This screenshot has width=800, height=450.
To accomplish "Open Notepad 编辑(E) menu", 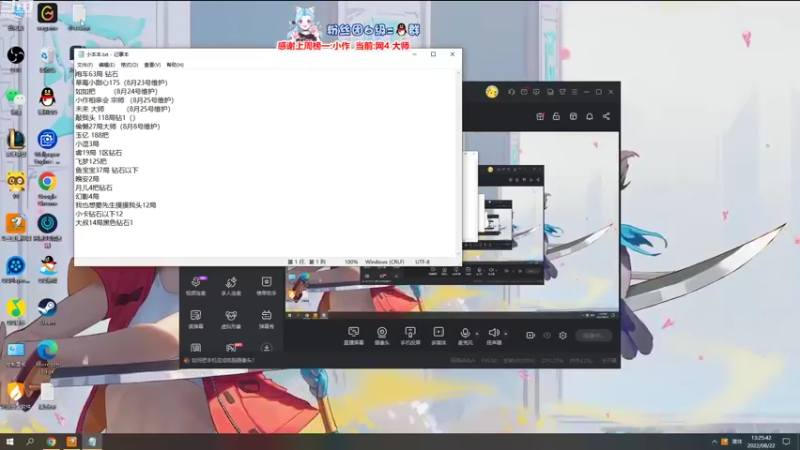I will [107, 65].
